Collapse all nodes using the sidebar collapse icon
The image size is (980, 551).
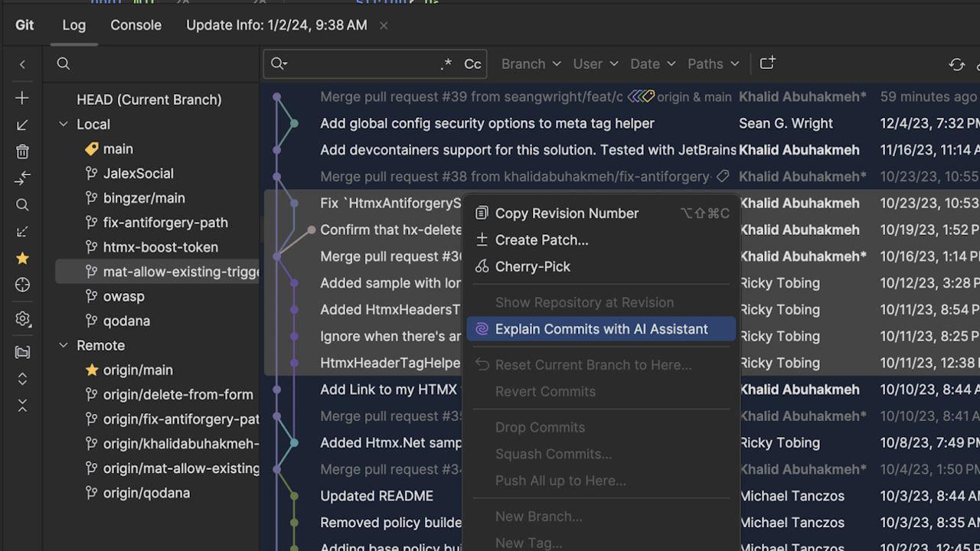21,404
